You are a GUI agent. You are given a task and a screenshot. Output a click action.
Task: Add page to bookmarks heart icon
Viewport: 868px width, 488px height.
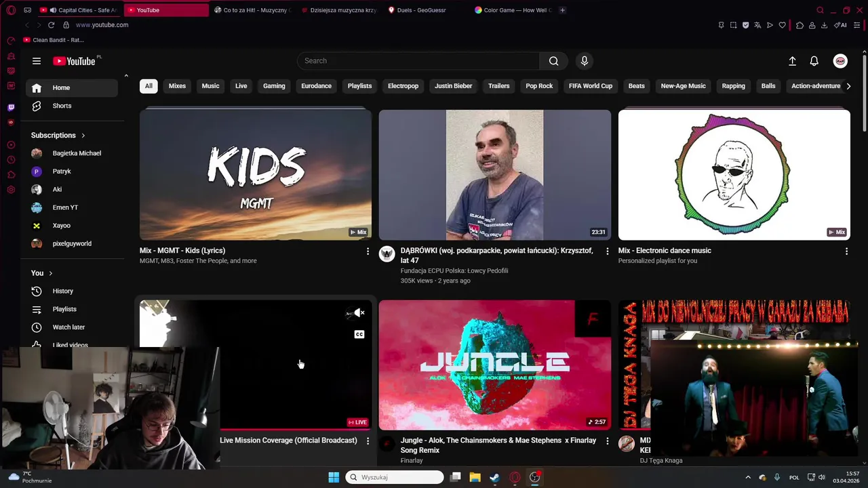tap(782, 25)
